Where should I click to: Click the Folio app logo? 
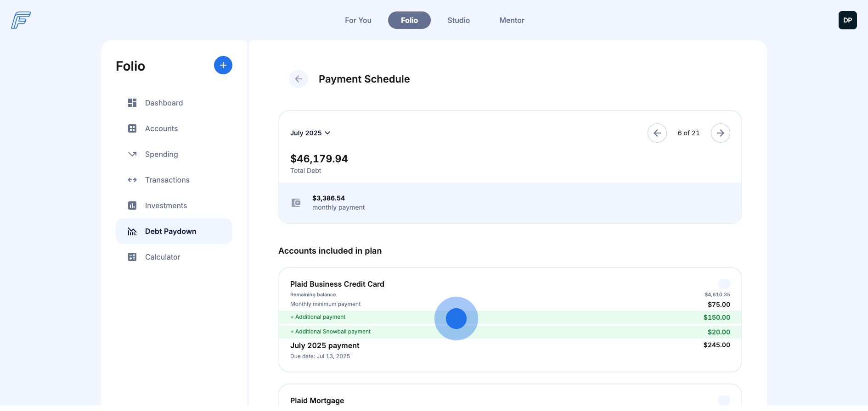21,20
